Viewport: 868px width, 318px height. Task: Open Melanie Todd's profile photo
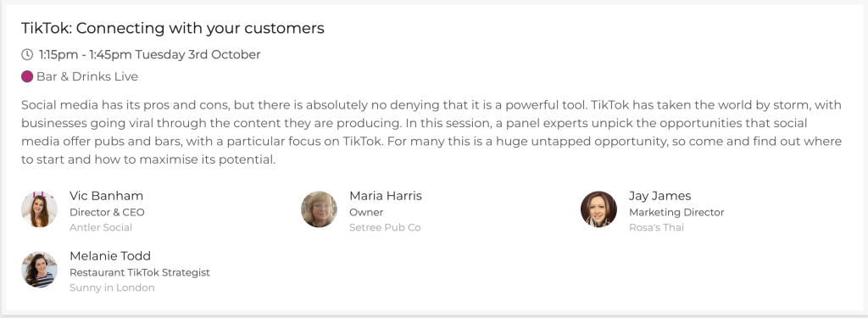pos(39,270)
